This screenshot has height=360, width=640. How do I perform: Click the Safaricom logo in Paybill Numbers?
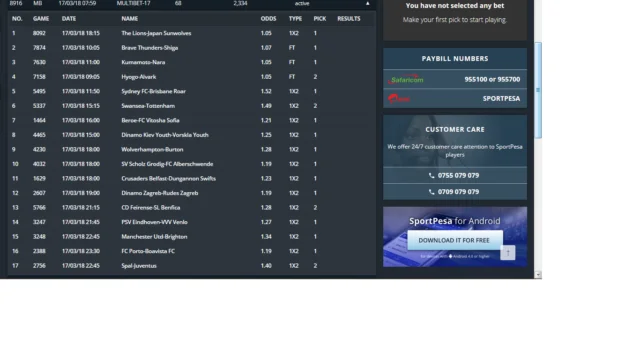[406, 79]
